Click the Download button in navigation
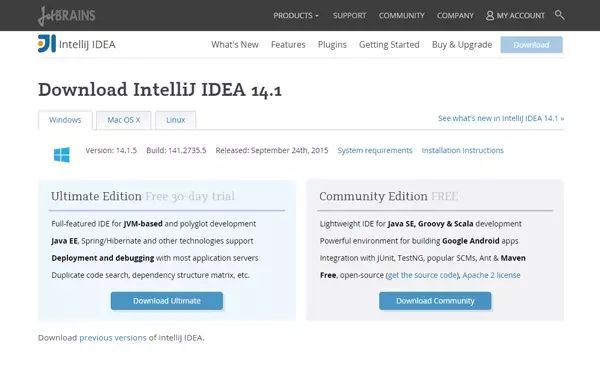The width and height of the screenshot is (600, 379). point(532,45)
